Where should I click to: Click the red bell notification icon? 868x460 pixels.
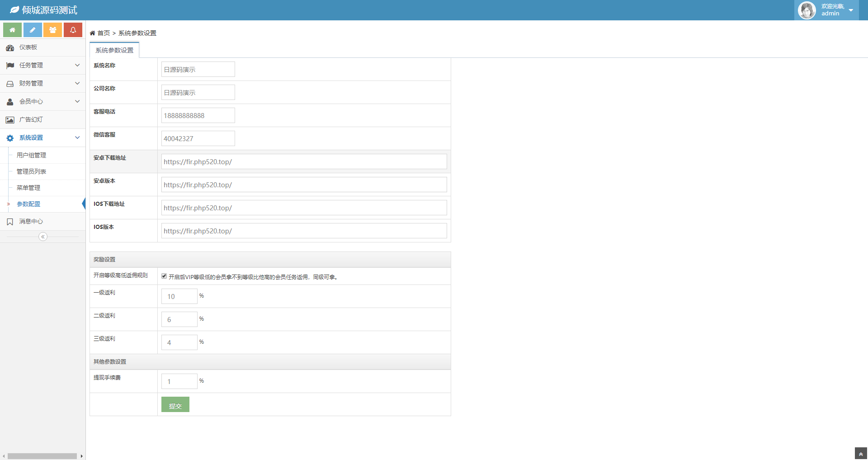(73, 30)
